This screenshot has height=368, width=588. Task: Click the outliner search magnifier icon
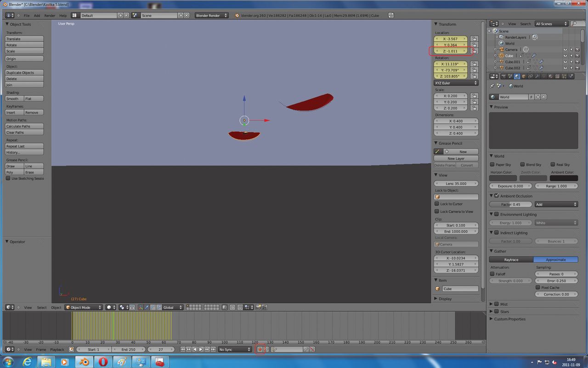tap(573, 24)
